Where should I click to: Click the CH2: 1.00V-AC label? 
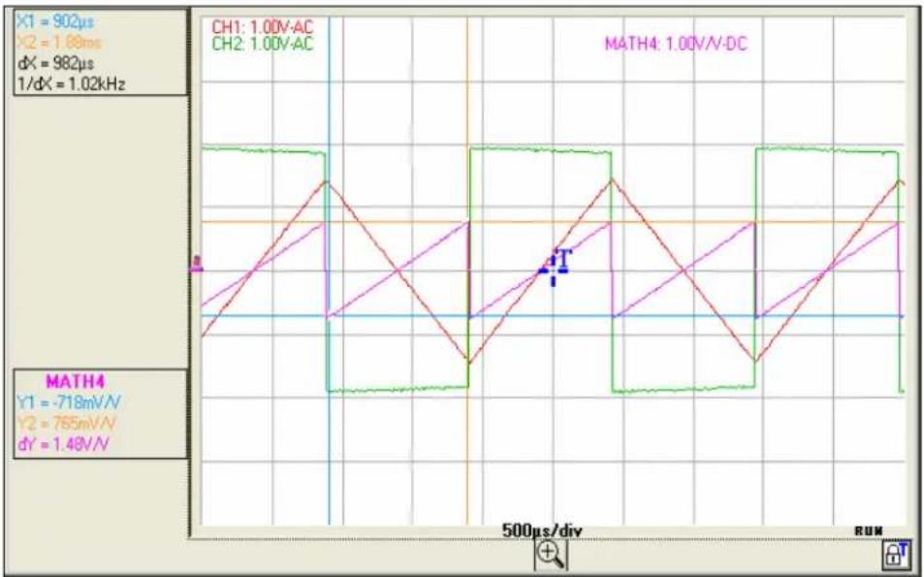click(x=262, y=45)
